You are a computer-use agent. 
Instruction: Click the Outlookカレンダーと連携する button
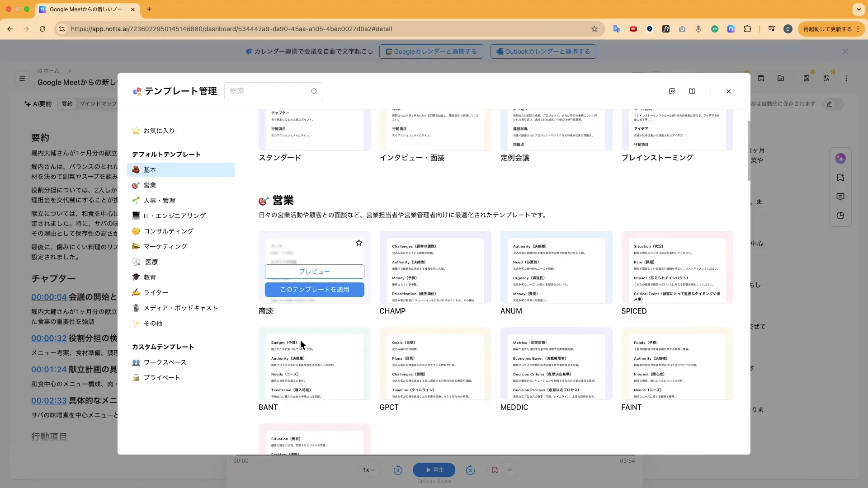543,52
